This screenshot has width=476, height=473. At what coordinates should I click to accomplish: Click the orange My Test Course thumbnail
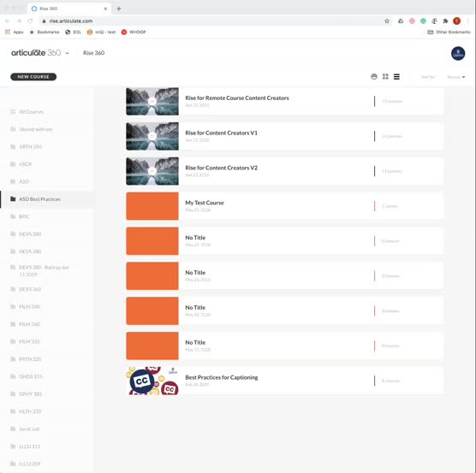pyautogui.click(x=152, y=206)
